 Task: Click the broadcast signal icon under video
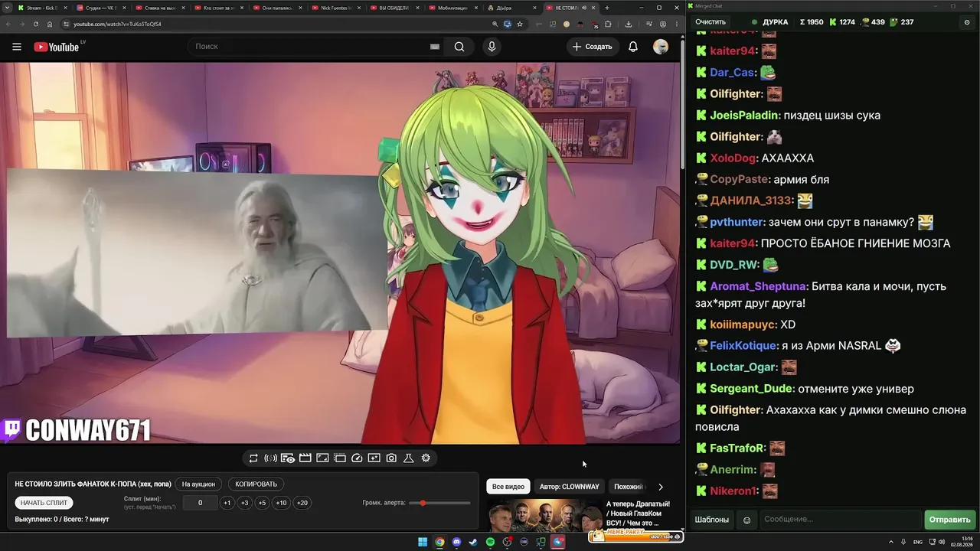270,458
